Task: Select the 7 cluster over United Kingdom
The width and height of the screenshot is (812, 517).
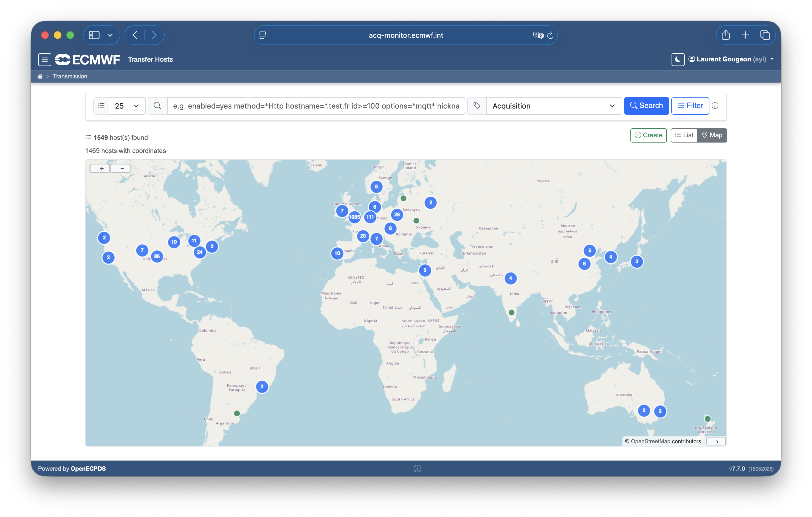Action: click(x=342, y=211)
